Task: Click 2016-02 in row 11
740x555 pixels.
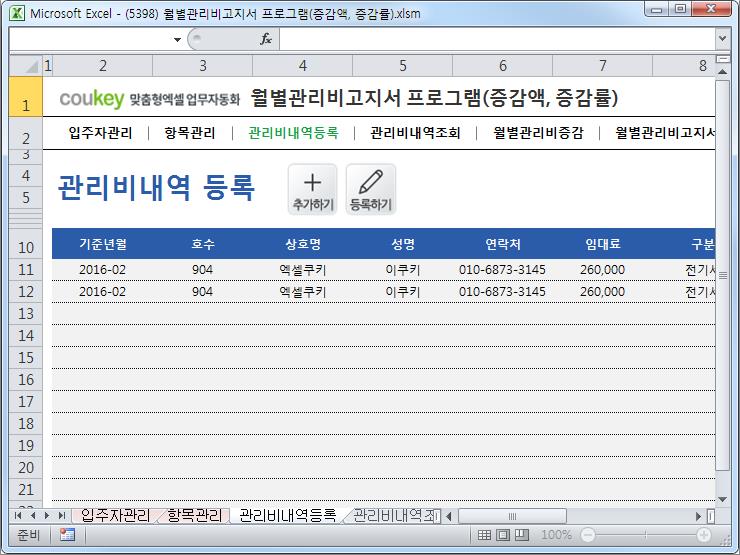Action: point(102,270)
